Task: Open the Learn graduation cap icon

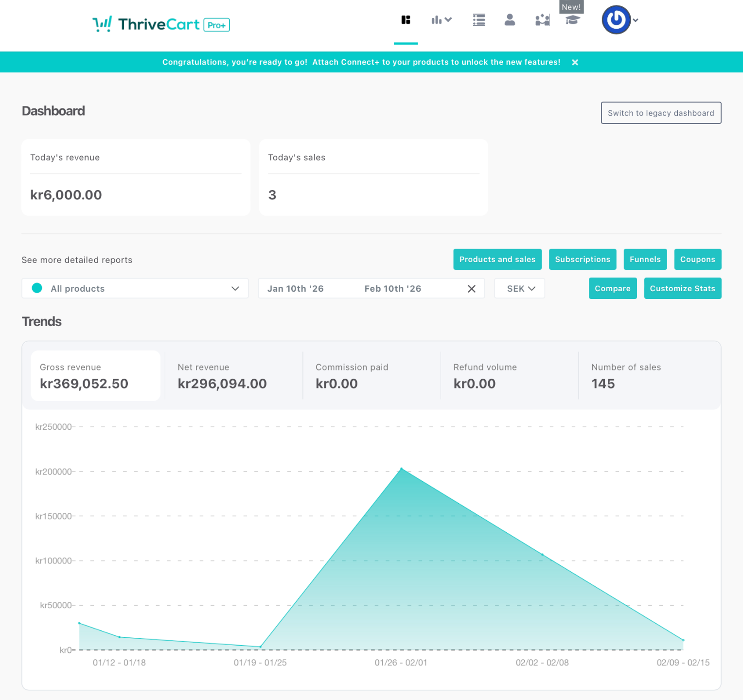Action: 573,20
